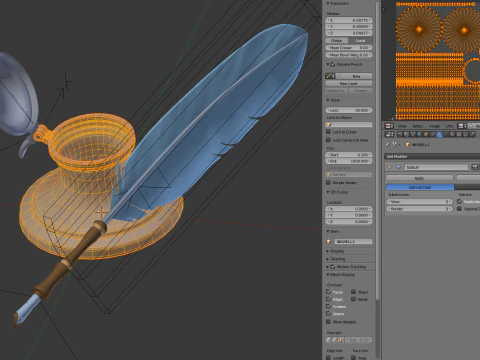Select Catmull-Clark subdivision type

pos(420,187)
